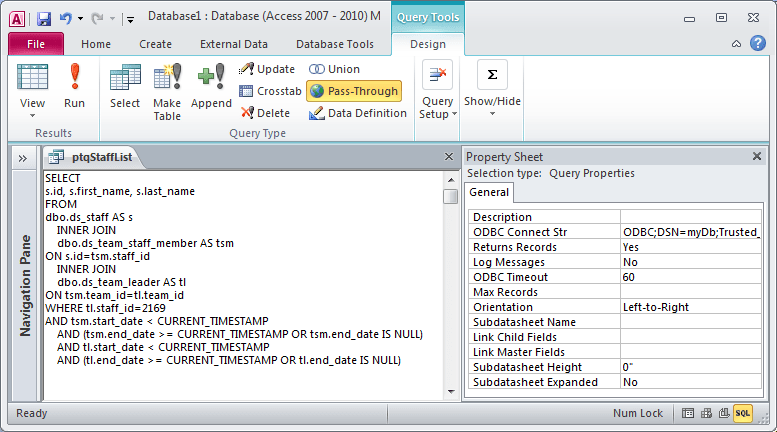The width and height of the screenshot is (777, 432).
Task: Switch query type to Crosstab
Action: 270,91
